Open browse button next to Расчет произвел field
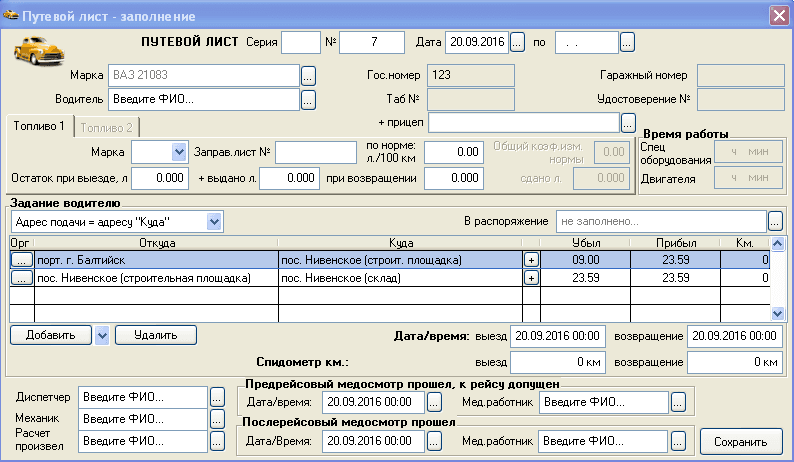 [217, 441]
